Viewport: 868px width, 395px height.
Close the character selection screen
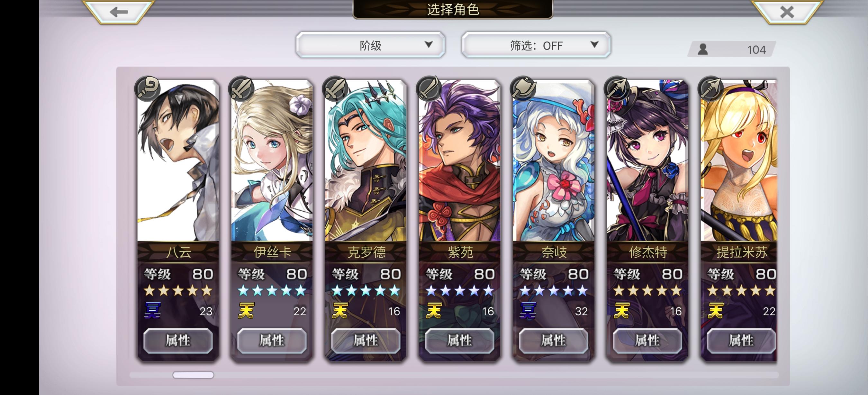pos(787,12)
